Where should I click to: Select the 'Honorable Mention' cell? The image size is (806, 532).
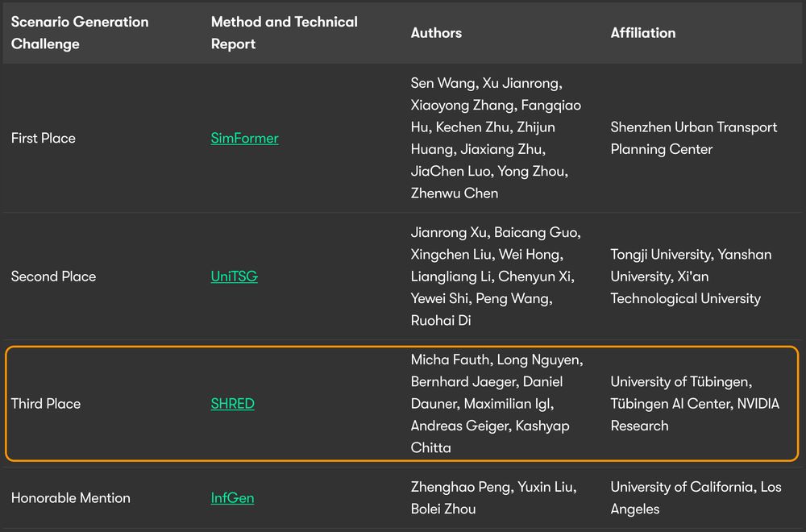pyautogui.click(x=70, y=498)
